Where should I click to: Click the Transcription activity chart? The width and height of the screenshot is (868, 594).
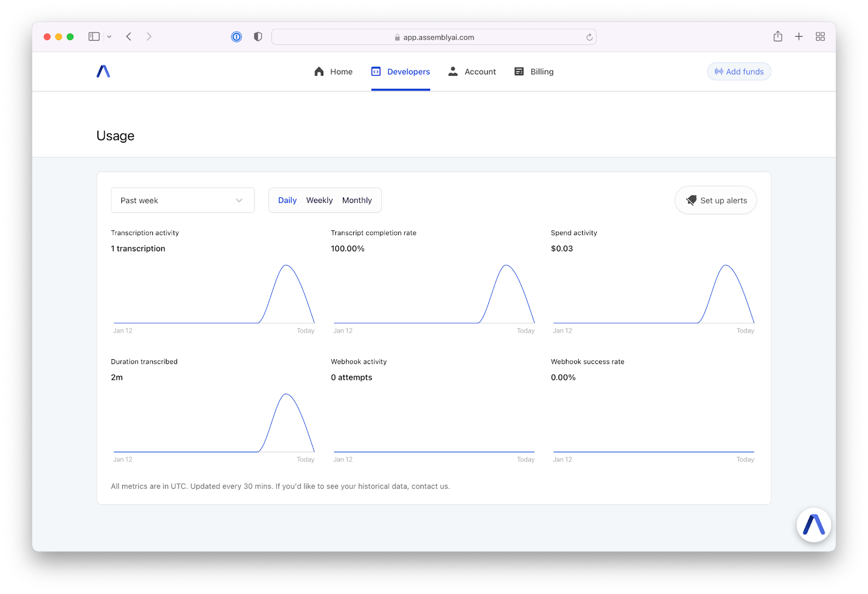[214, 294]
